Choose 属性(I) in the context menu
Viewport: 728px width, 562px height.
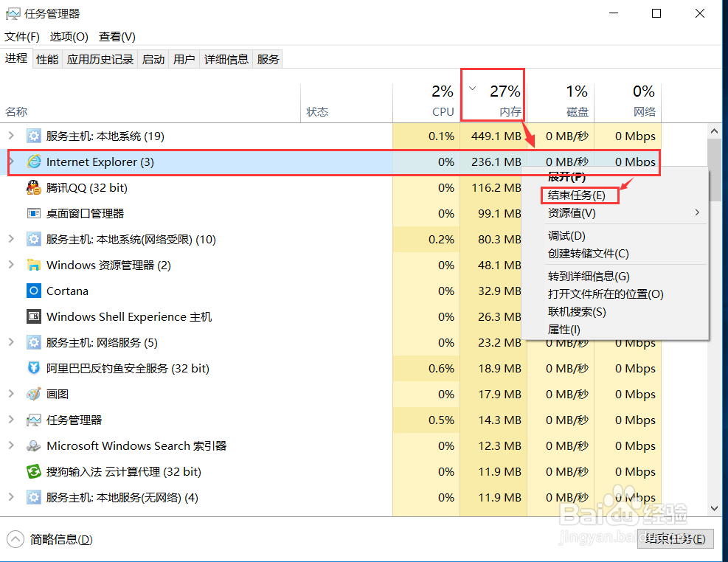564,330
